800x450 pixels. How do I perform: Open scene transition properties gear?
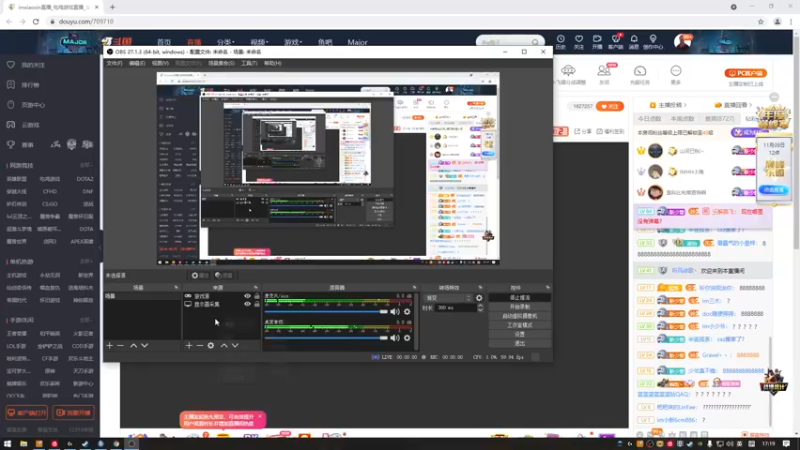click(x=479, y=298)
